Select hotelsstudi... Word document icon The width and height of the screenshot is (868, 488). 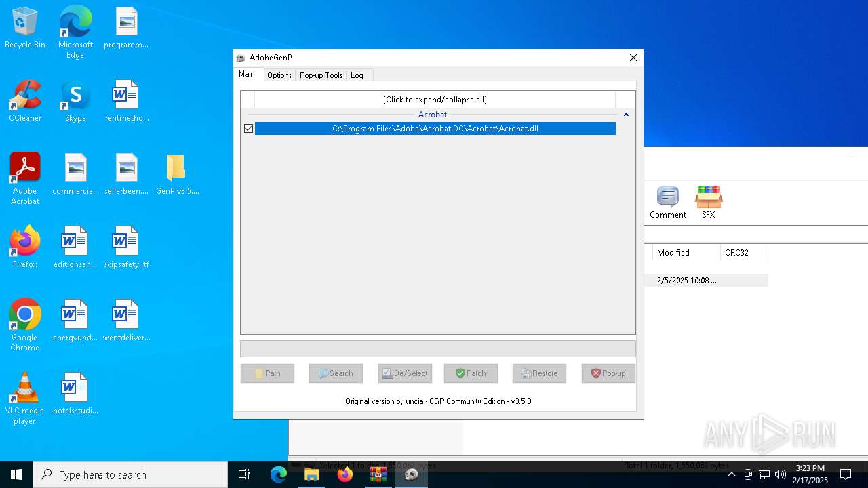coord(75,394)
